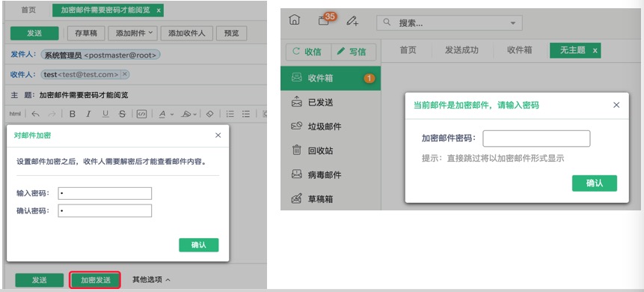
Task: Click 确认 in the 对邮件加密 dialog
Action: click(199, 245)
